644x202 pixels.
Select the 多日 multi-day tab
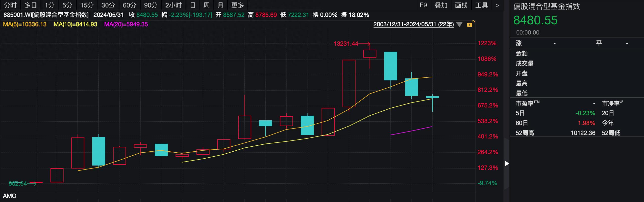tap(30, 5)
